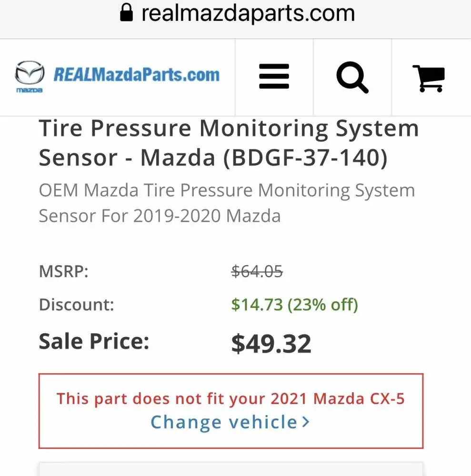Click the Mazda emblem logo
This screenshot has height=476, width=471.
pyautogui.click(x=30, y=76)
